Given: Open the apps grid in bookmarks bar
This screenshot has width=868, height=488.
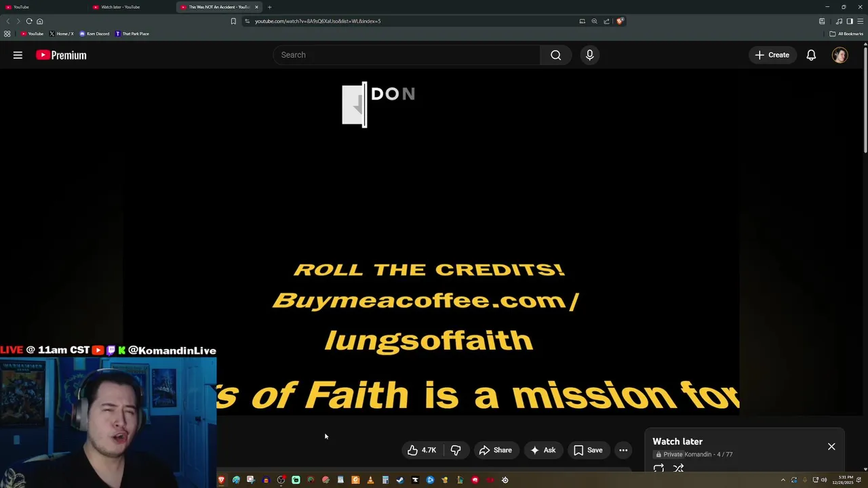Looking at the screenshot, I should (x=7, y=34).
